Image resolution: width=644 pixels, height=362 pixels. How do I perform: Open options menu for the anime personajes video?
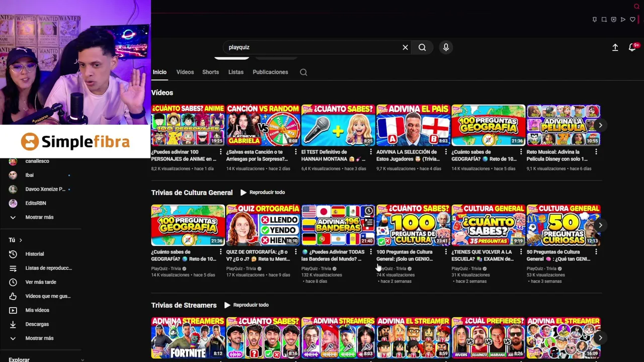[221, 152]
